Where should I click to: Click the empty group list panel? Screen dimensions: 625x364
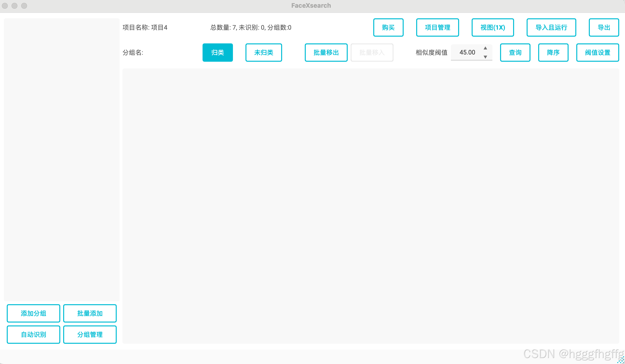[x=61, y=159]
